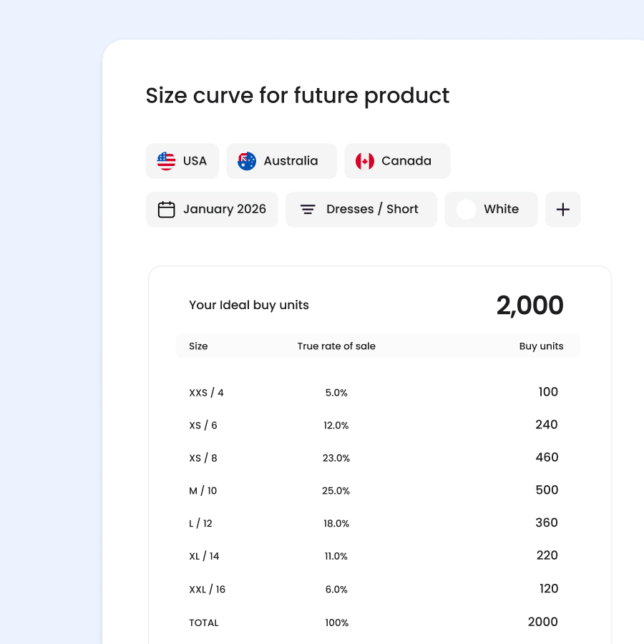Toggle the Canada region chip

pyautogui.click(x=397, y=161)
